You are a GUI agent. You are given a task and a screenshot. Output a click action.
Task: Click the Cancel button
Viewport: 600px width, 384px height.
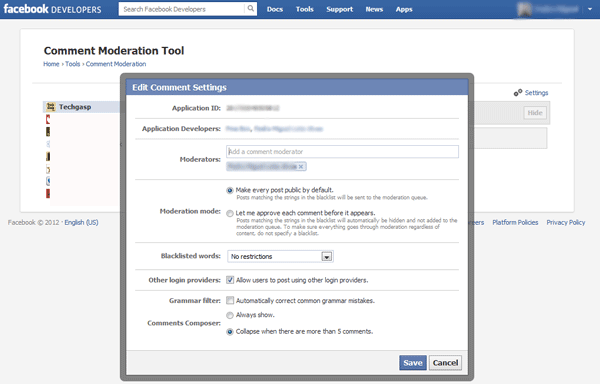pos(445,363)
